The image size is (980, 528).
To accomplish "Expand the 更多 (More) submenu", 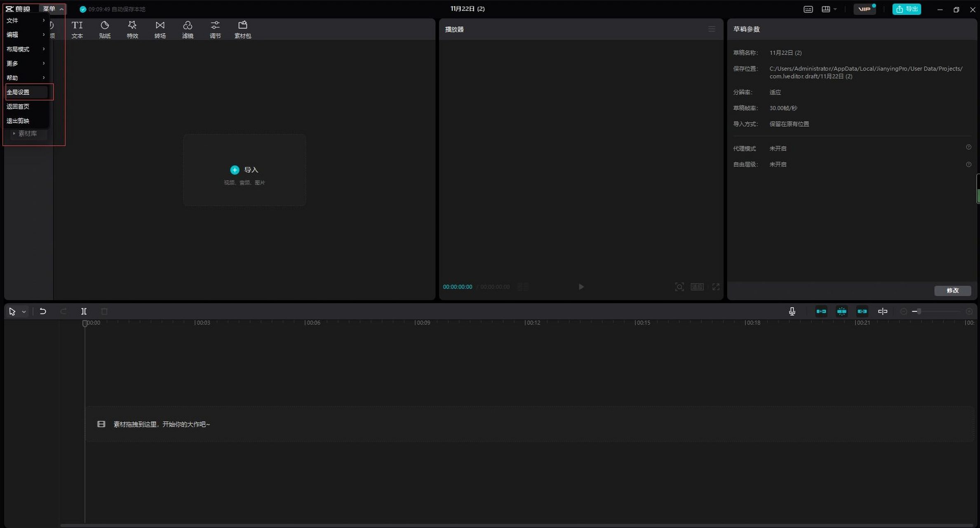I will tap(26, 64).
